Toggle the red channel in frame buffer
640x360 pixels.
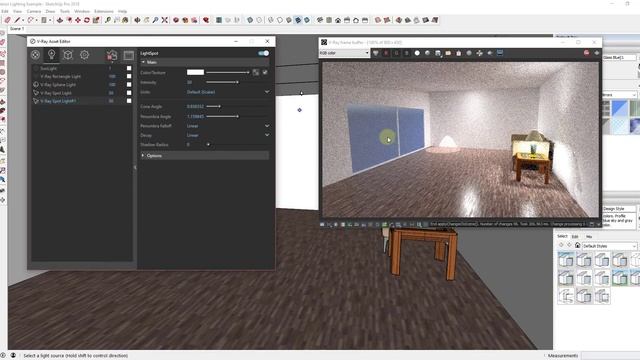[x=386, y=53]
